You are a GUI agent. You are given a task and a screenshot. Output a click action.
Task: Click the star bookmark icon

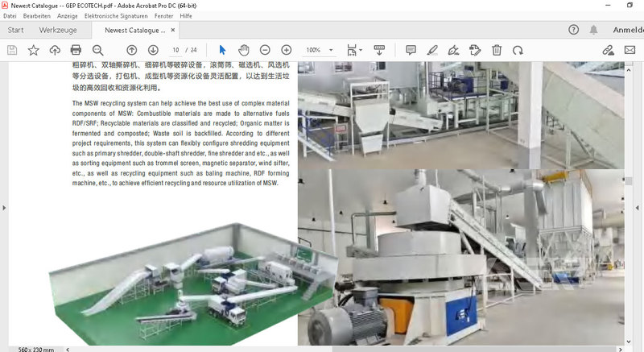point(33,50)
